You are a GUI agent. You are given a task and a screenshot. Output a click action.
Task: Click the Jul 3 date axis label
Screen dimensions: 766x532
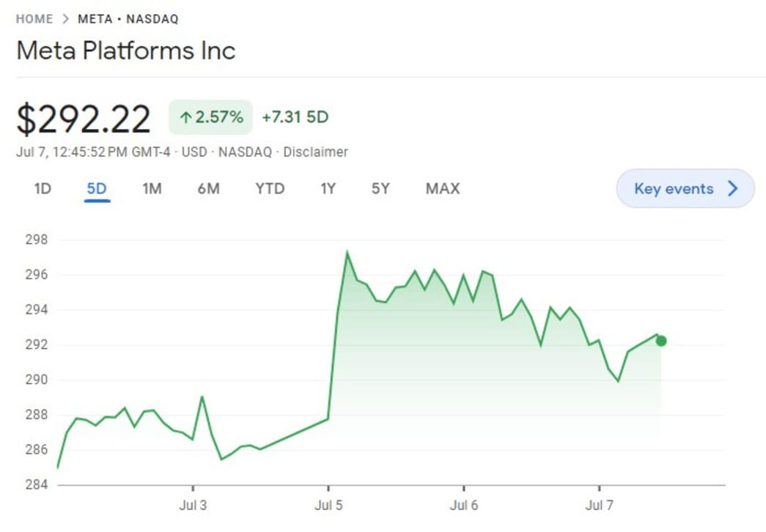194,506
